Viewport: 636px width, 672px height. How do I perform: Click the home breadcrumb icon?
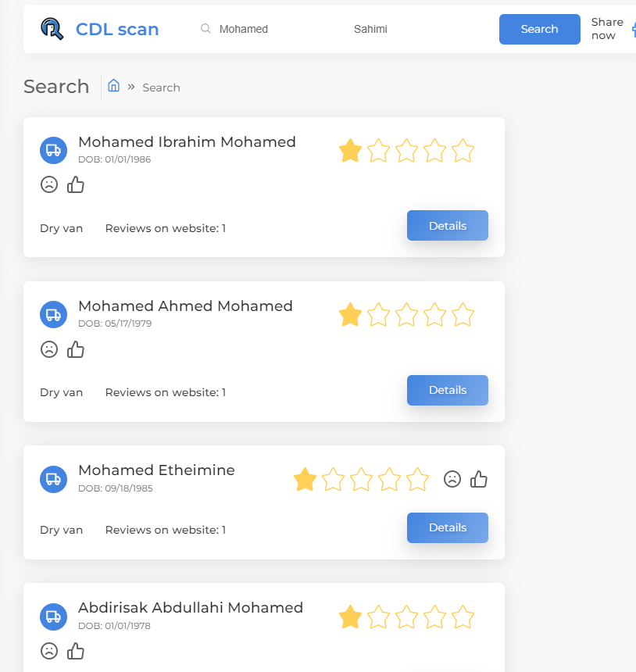[113, 86]
